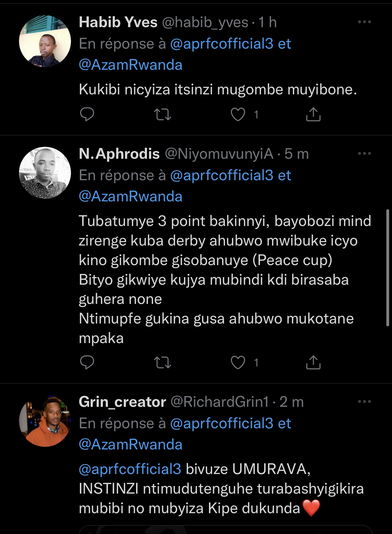Click the vertical scrollbar on the right edge

(x=388, y=268)
